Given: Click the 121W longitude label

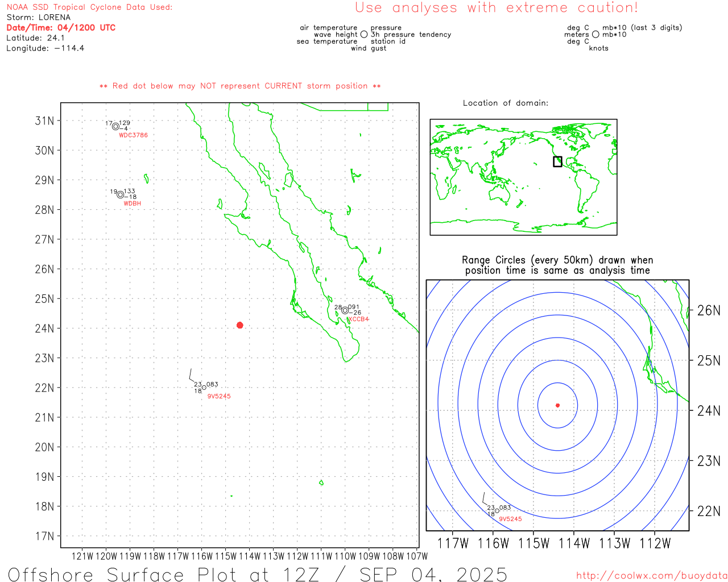Looking at the screenshot, I should (82, 556).
